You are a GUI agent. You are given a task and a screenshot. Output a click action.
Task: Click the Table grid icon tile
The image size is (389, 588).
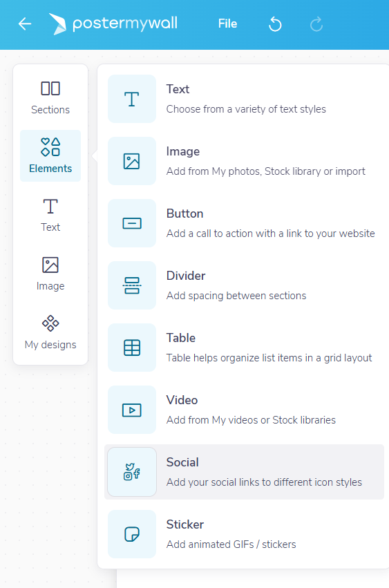point(132,348)
